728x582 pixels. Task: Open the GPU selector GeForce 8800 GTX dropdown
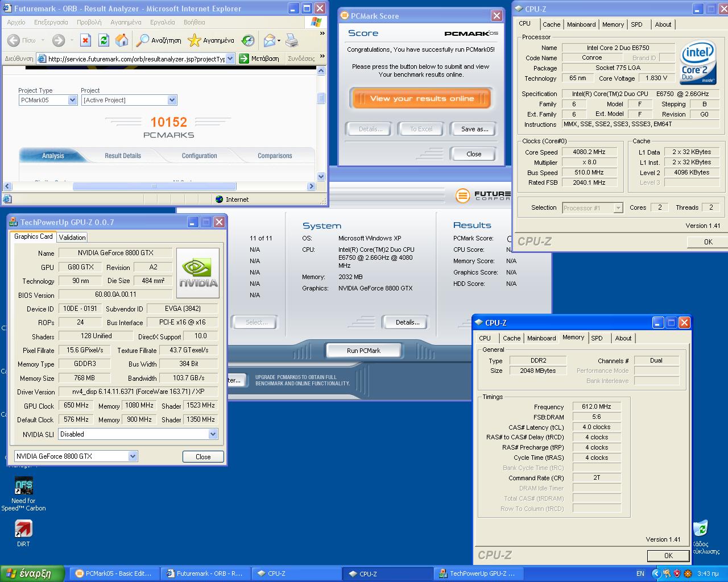coord(133,456)
